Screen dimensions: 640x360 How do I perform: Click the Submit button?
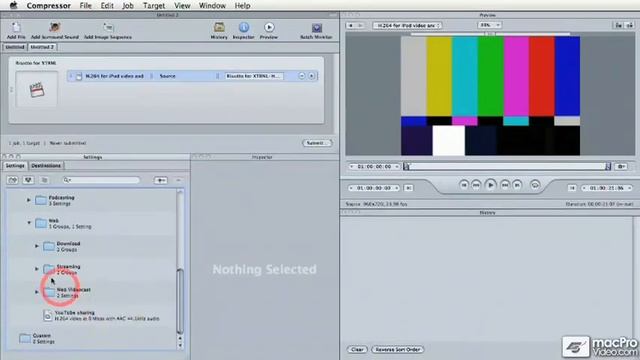[317, 143]
